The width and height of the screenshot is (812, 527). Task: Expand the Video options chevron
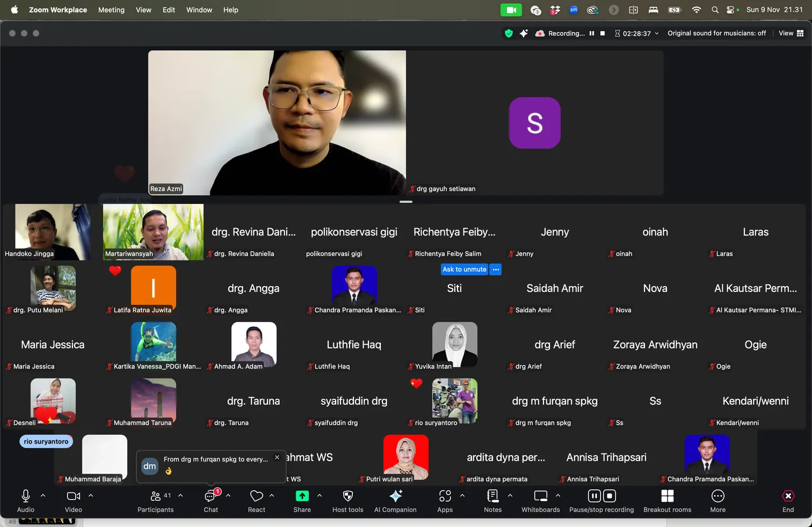click(x=91, y=496)
